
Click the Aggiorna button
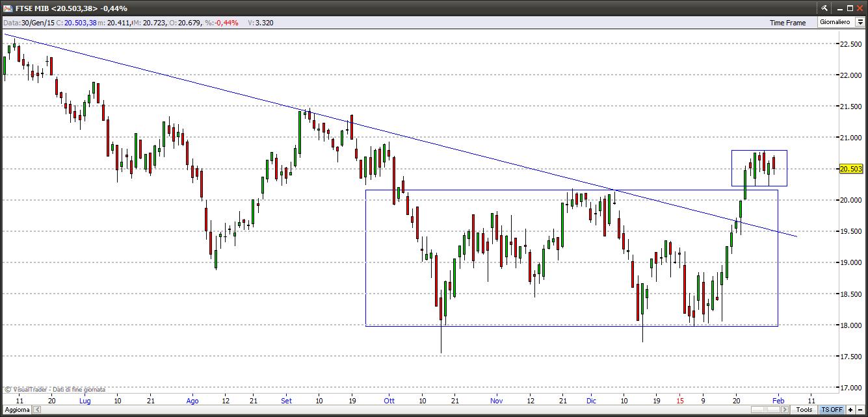[x=16, y=409]
